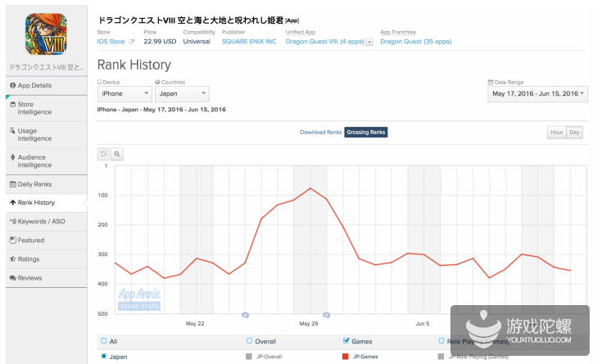Screen dimensions: 602x364
Task: Enable the All checkbox under the chart
Action: pos(103,341)
